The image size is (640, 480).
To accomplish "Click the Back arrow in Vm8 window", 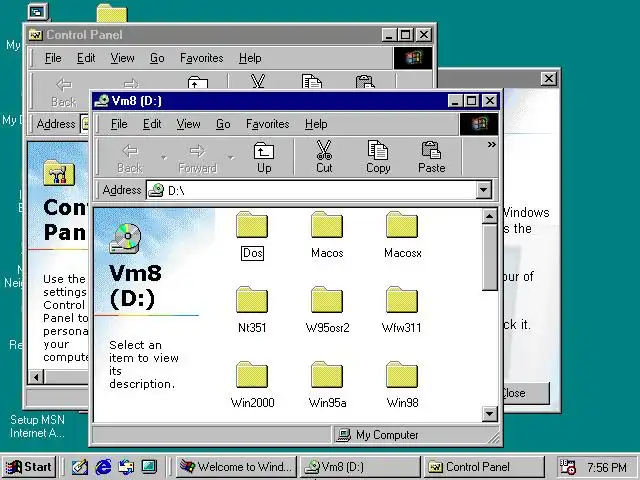I will coord(130,157).
